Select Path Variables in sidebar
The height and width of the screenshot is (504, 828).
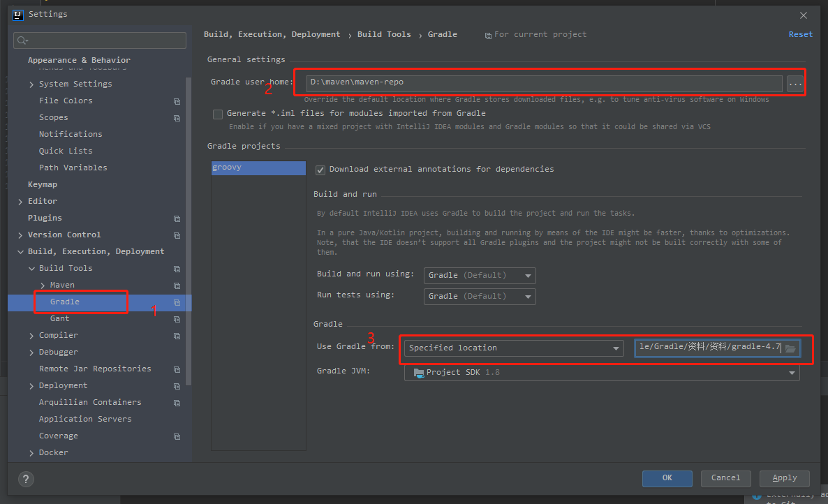[x=73, y=168]
